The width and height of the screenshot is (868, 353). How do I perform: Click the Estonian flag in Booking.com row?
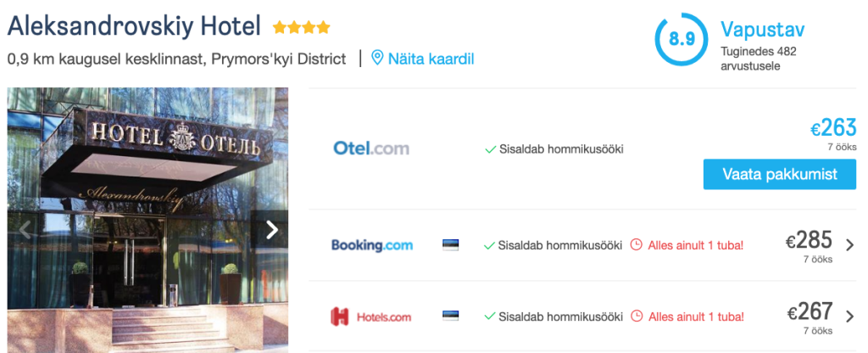(451, 245)
